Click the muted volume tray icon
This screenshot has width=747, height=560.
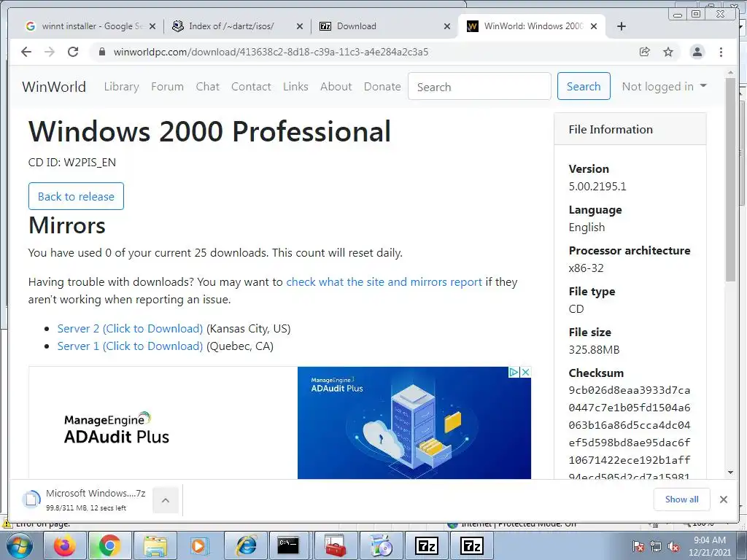673,546
